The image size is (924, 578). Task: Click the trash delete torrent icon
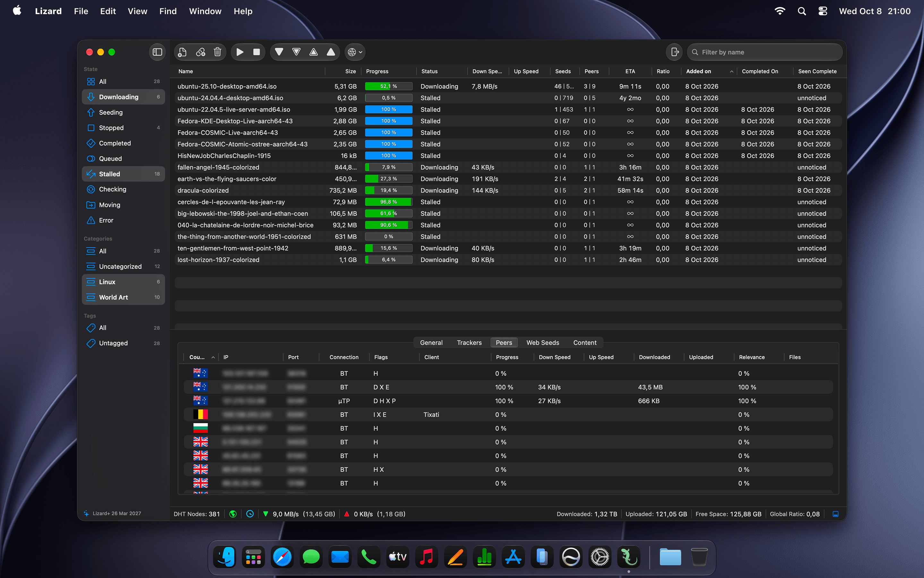[x=218, y=52]
